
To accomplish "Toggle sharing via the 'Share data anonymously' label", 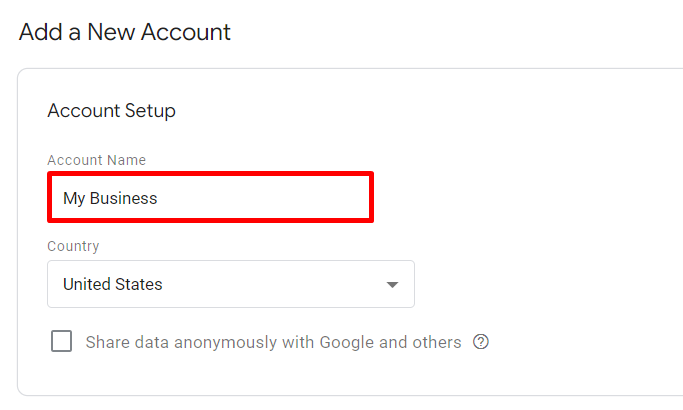I will tap(273, 342).
